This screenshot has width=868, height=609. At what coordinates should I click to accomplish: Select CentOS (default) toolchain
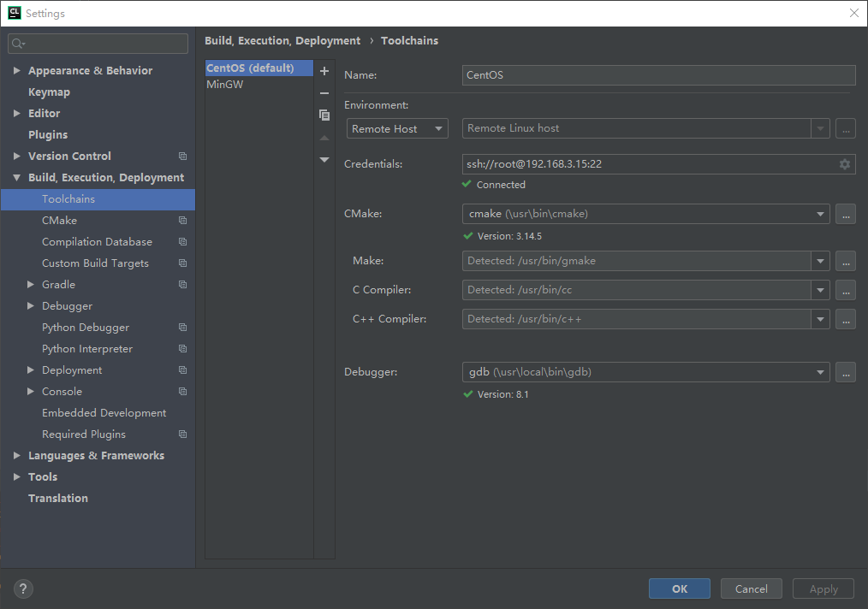[x=259, y=68]
